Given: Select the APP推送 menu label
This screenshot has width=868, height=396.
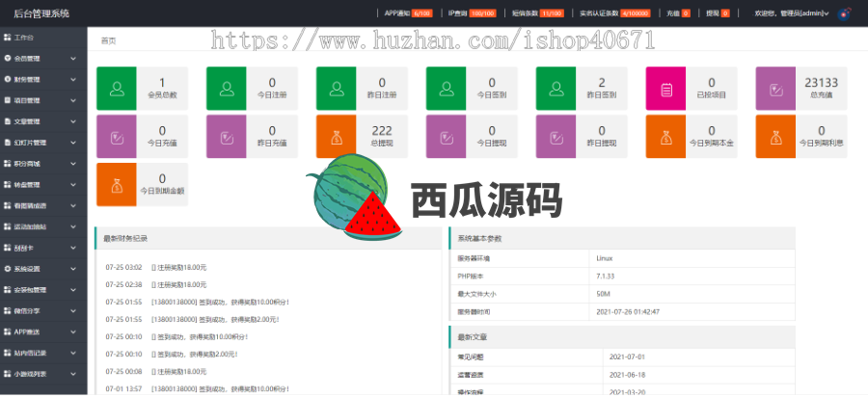Looking at the screenshot, I should 27,331.
